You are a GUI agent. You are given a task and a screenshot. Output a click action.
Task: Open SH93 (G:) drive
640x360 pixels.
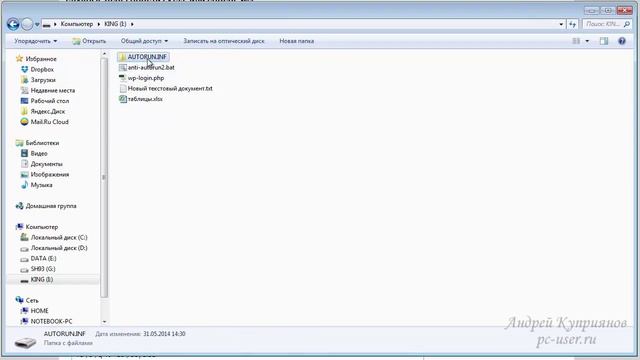pyautogui.click(x=43, y=269)
